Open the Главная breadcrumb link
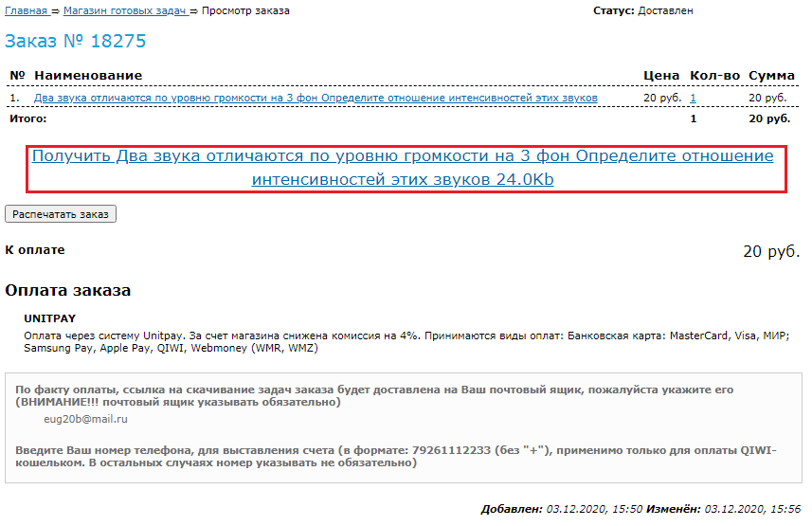 point(27,10)
